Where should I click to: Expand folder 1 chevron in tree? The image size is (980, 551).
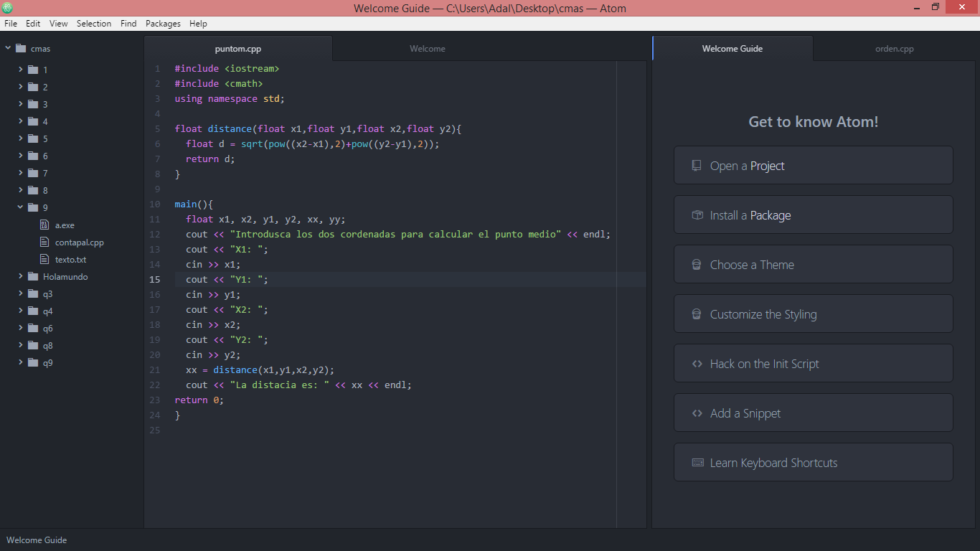coord(21,70)
